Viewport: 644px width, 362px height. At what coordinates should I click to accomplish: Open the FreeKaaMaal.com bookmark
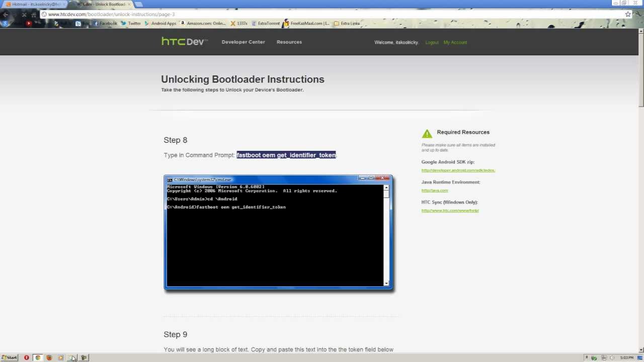point(306,23)
